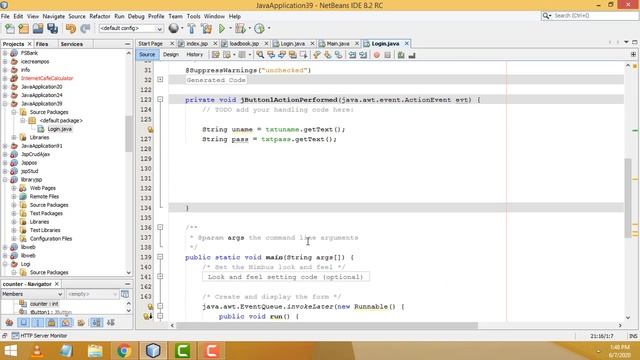This screenshot has width=640, height=360.
Task: Toggle Sort by Source in Navigator
Action: click(x=111, y=322)
